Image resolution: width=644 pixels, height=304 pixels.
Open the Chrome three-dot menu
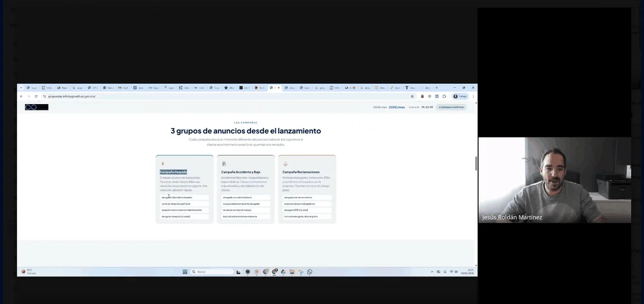coord(473,96)
